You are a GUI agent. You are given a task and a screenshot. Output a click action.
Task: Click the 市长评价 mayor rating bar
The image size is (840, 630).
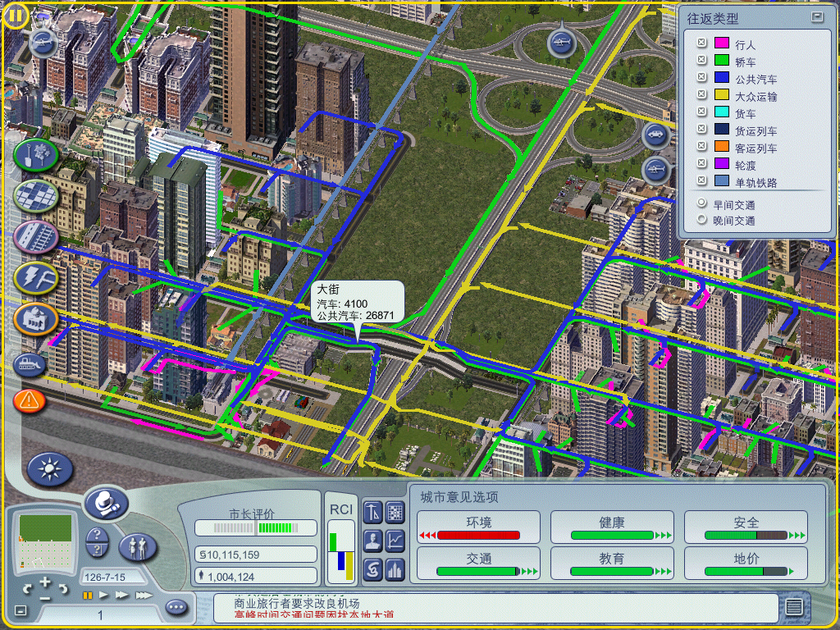256,527
